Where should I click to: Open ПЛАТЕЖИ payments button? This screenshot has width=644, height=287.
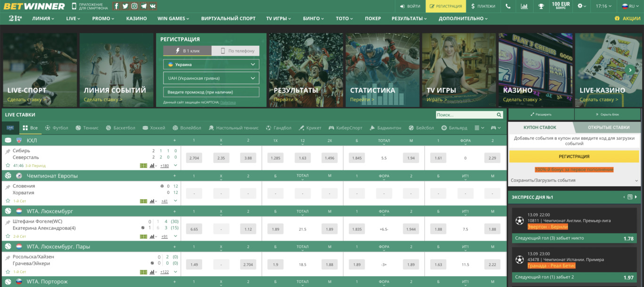pos(483,6)
